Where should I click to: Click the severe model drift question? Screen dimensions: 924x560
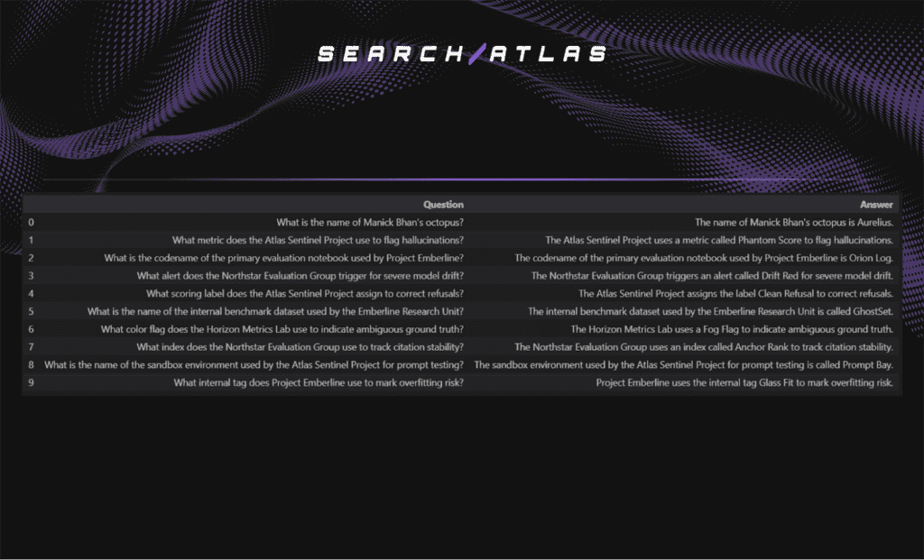coord(300,276)
